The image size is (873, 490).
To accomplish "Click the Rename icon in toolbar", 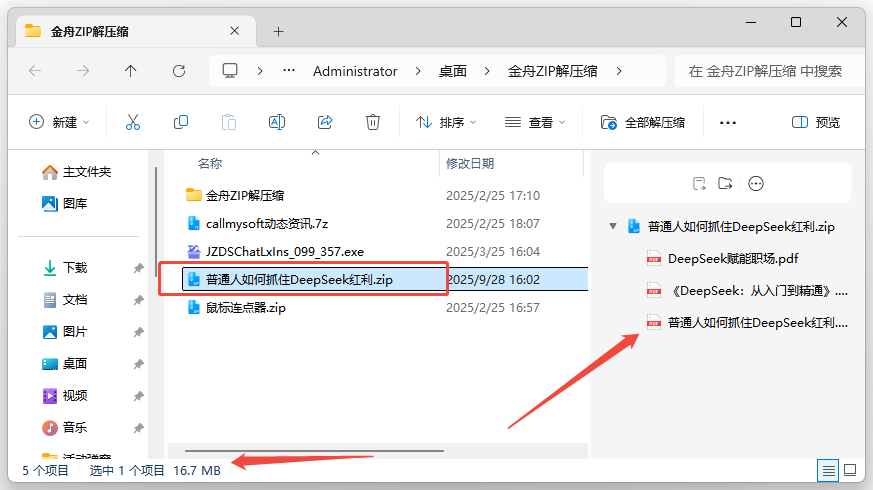I will pyautogui.click(x=277, y=122).
